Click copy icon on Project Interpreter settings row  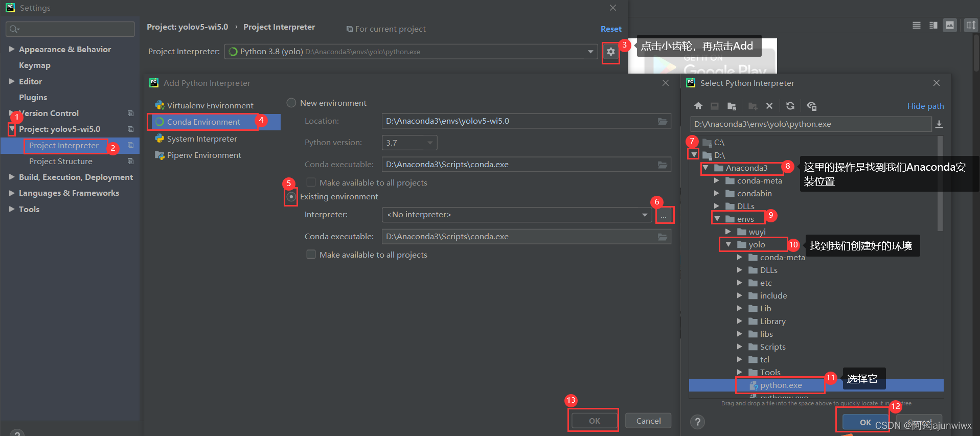tap(130, 145)
